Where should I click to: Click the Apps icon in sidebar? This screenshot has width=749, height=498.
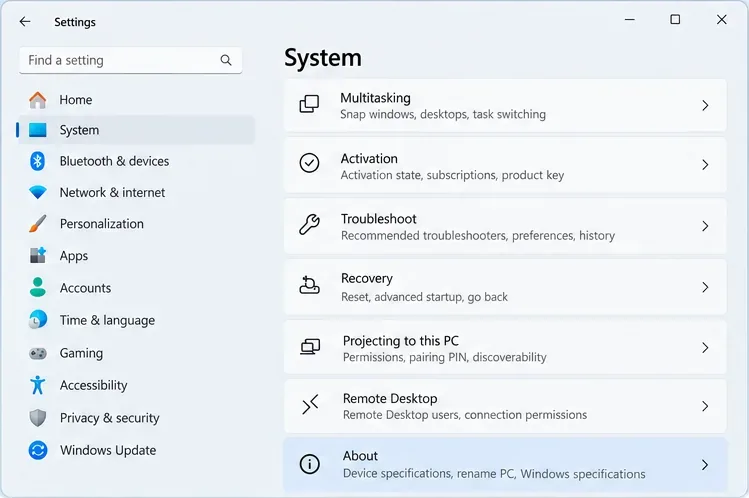click(38, 255)
